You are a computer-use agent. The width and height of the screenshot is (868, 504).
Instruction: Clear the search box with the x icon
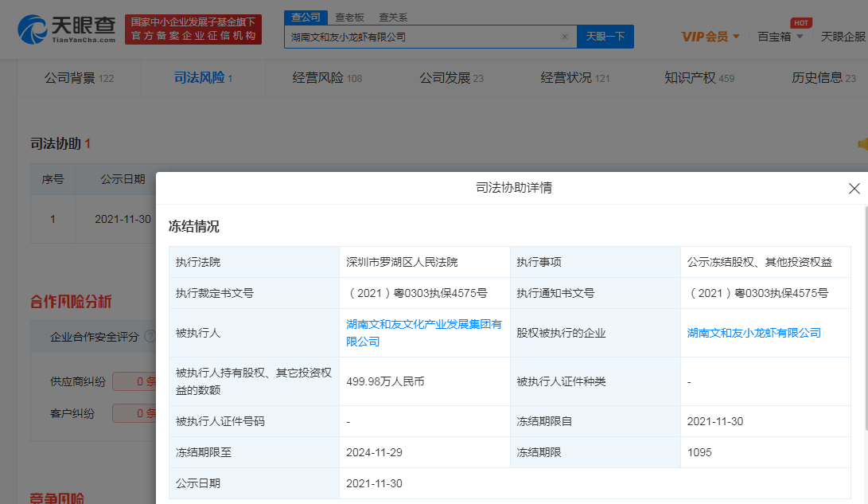[x=565, y=37]
